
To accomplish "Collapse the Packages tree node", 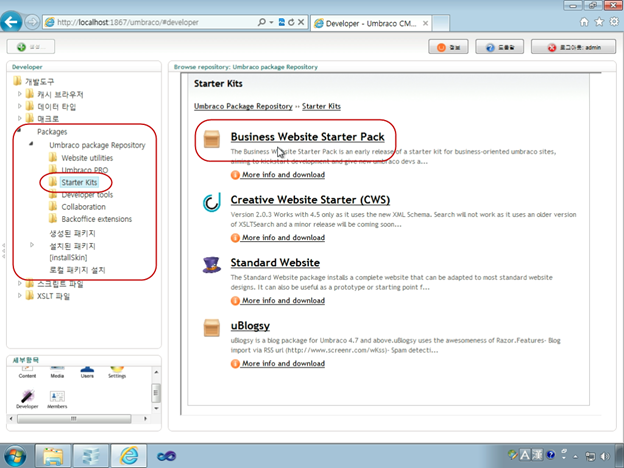I will pyautogui.click(x=19, y=131).
